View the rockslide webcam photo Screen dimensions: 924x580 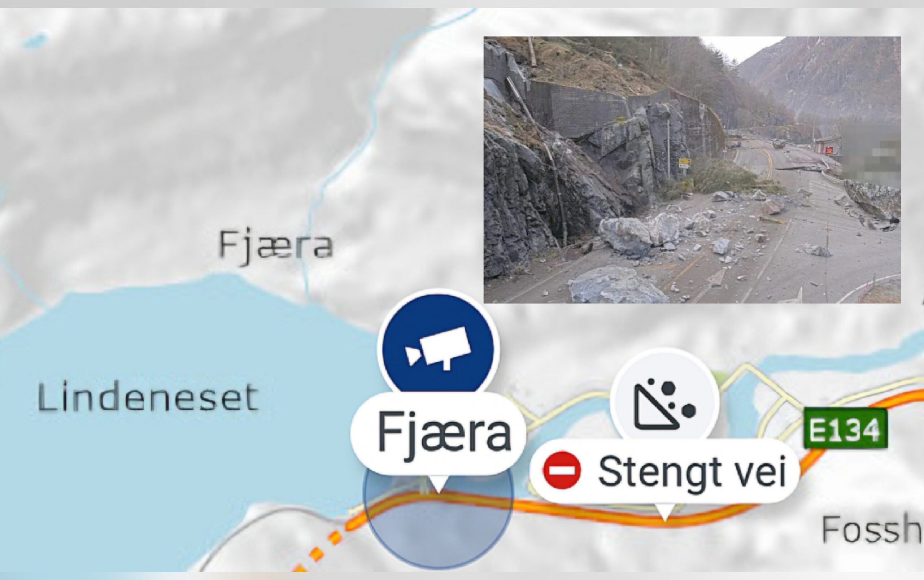point(692,170)
